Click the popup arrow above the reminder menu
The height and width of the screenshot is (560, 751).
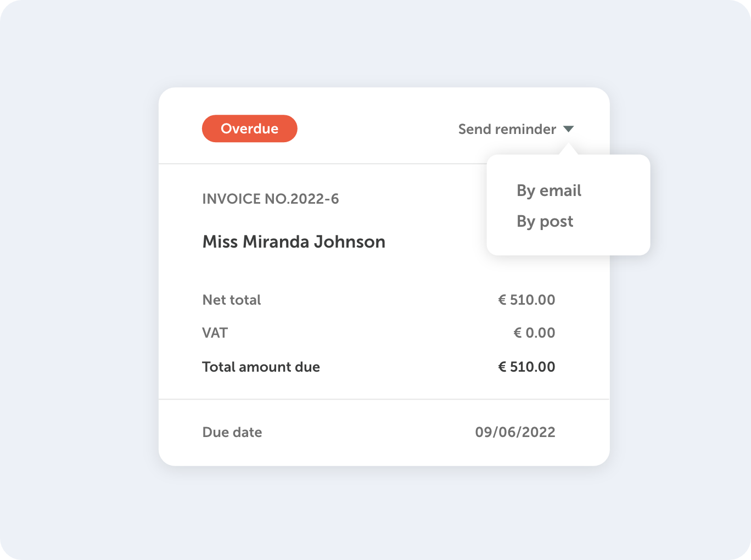[569, 149]
